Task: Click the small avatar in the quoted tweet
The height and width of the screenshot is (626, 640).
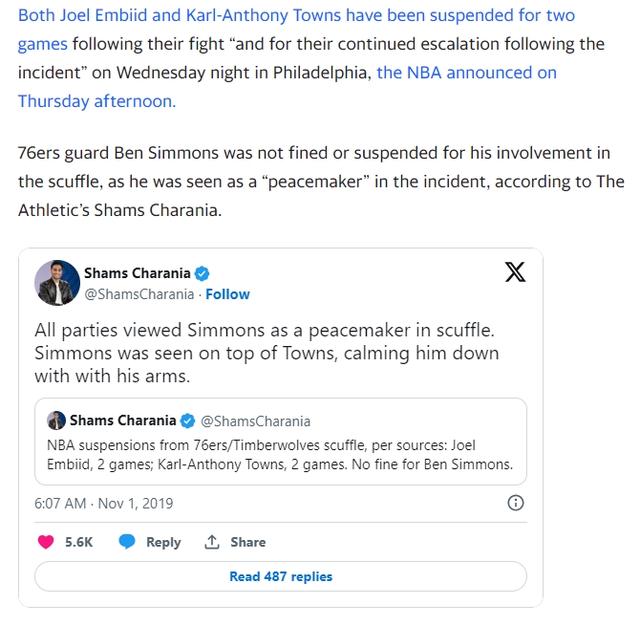Action: (56, 420)
